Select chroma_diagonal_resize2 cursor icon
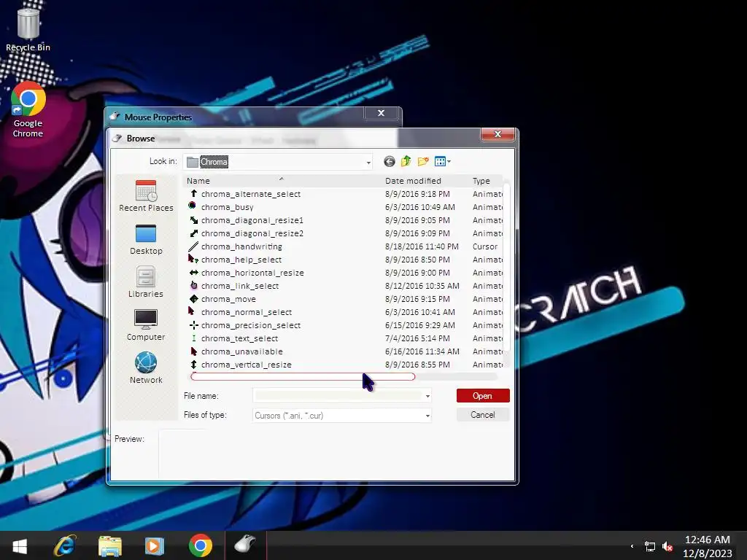 pos(193,233)
